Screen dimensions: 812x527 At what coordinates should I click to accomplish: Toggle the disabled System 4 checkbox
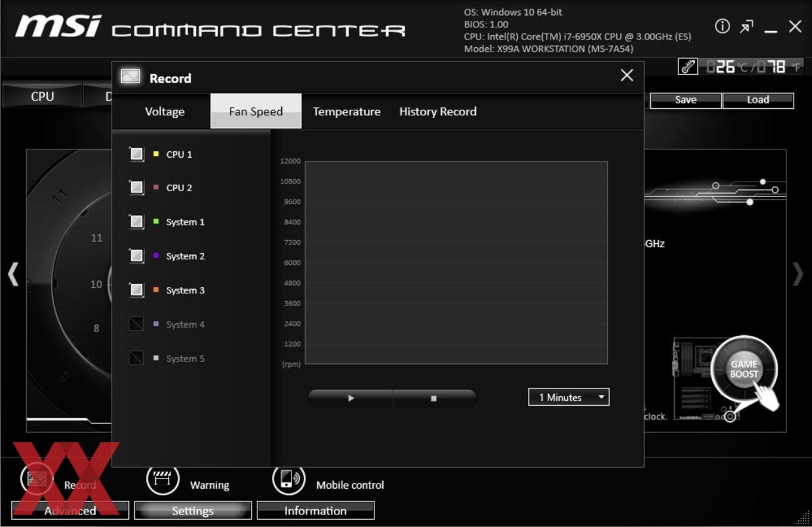[137, 324]
